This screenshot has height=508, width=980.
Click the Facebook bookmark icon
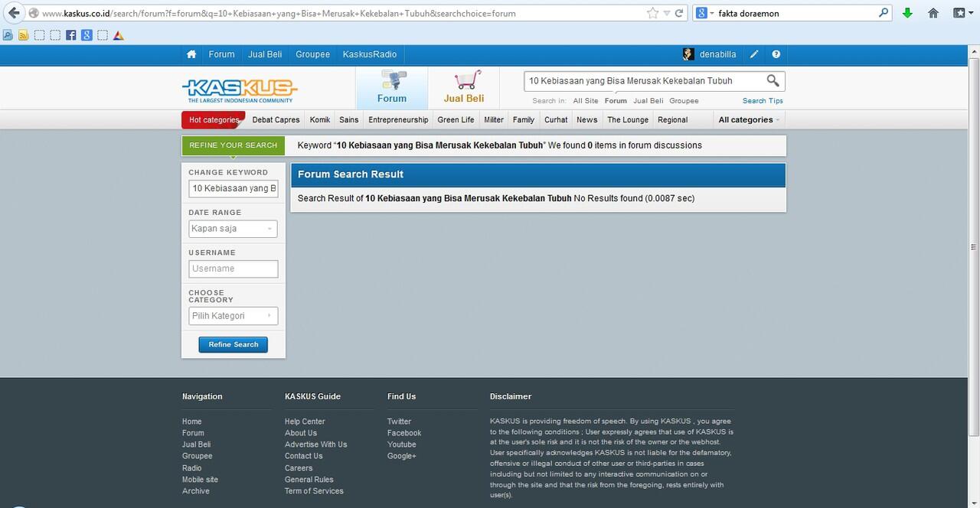tap(71, 35)
